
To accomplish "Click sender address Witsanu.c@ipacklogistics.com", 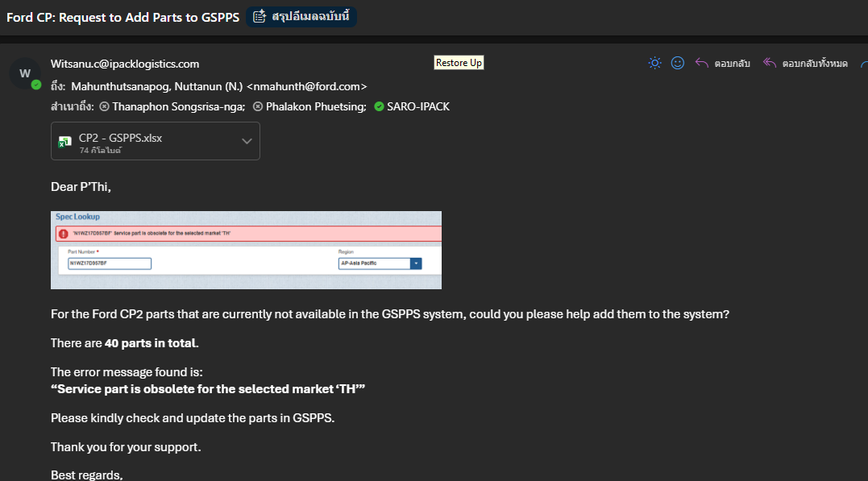I will (x=125, y=64).
